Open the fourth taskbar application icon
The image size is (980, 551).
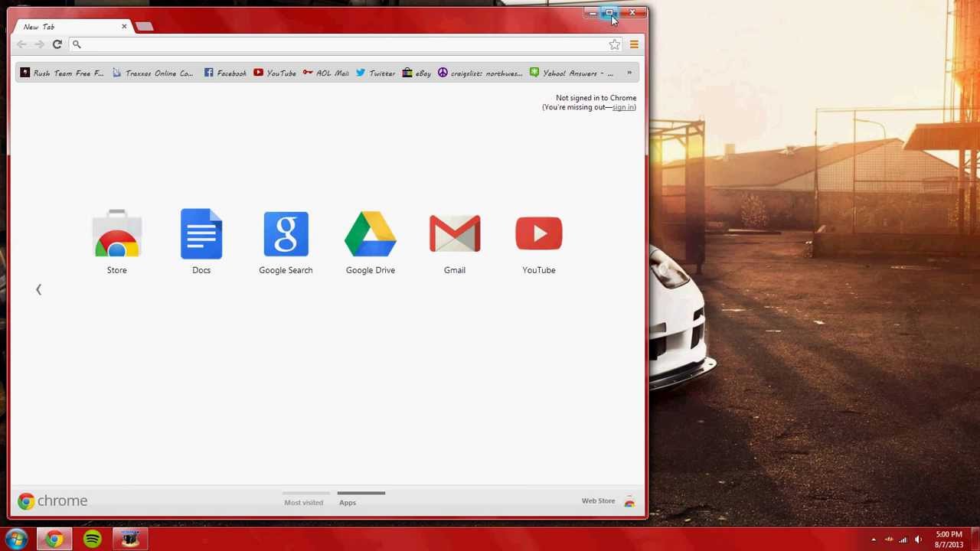tap(129, 540)
